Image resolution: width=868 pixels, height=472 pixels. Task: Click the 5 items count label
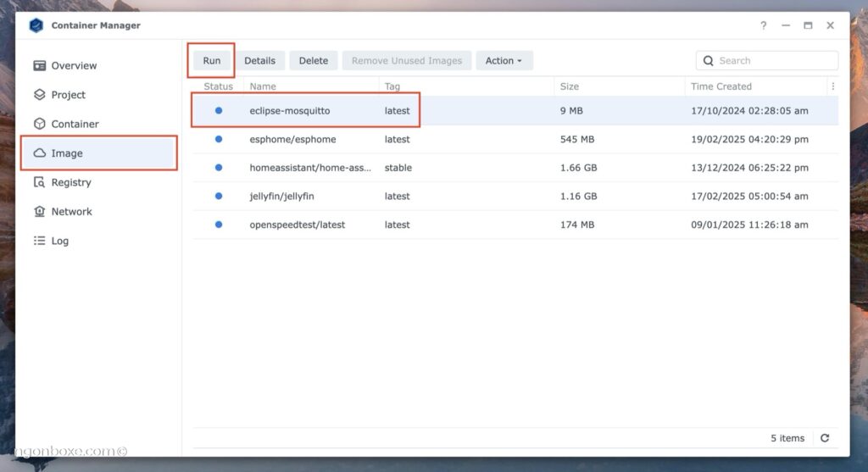click(x=787, y=438)
